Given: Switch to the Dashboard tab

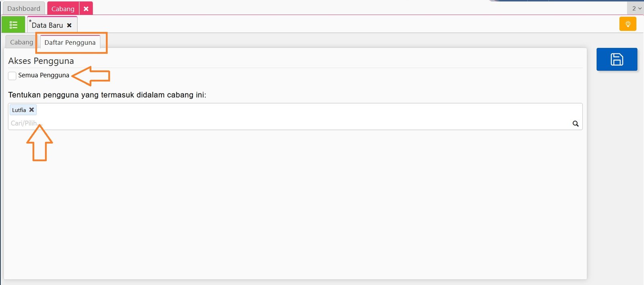Looking at the screenshot, I should (24, 8).
